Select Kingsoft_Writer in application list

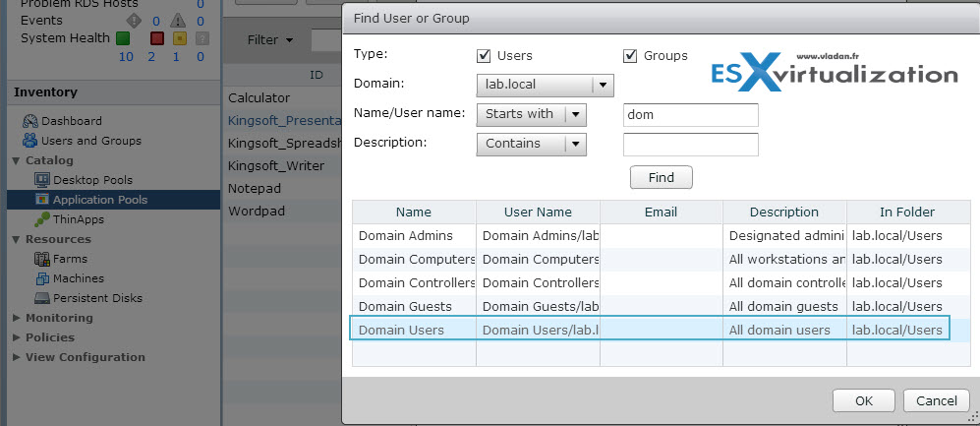(276, 165)
